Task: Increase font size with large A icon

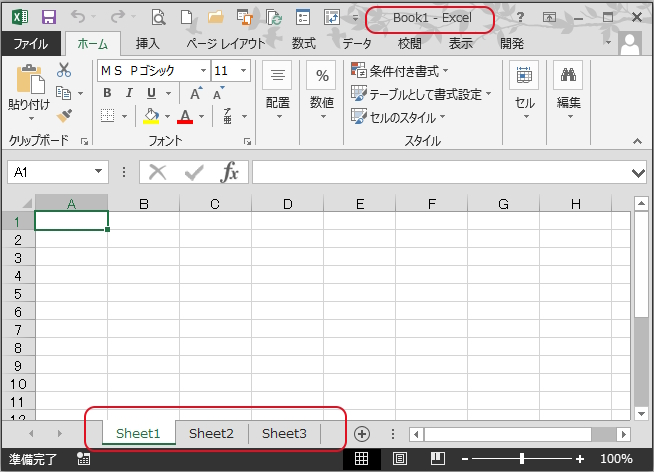Action: pos(196,93)
